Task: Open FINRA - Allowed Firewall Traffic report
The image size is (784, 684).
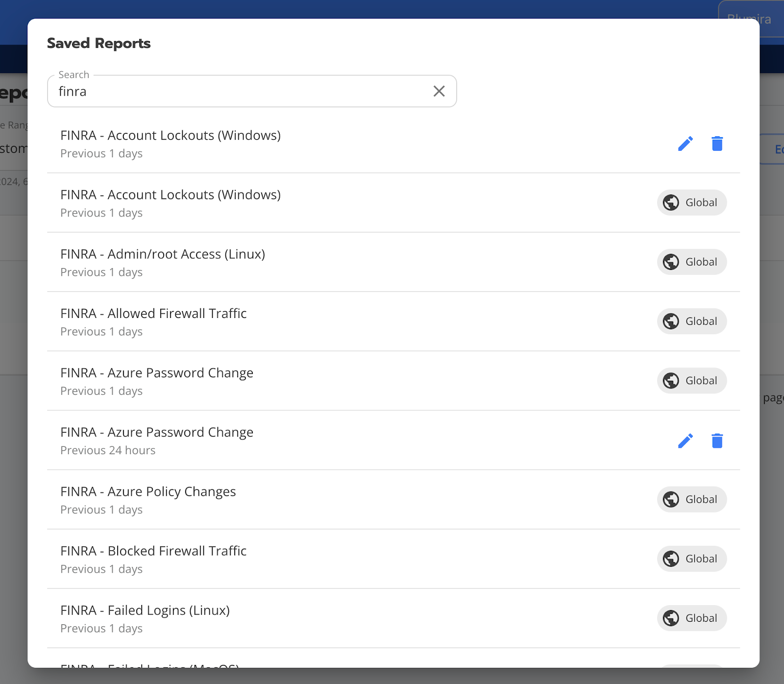Action: (153, 314)
